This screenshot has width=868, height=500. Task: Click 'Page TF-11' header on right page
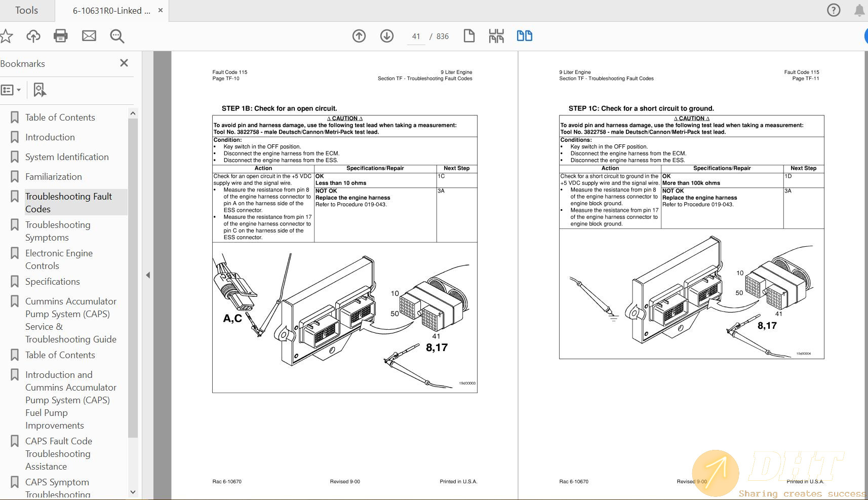[x=806, y=79]
